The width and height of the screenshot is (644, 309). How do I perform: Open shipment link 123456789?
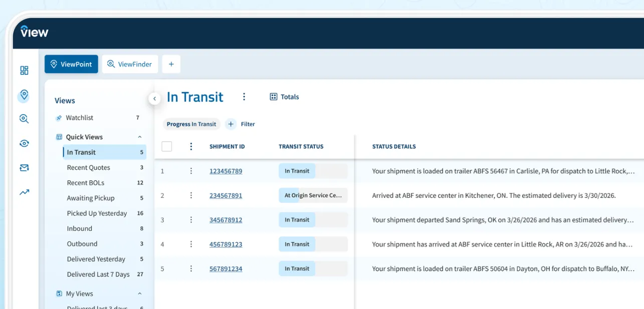coord(226,171)
